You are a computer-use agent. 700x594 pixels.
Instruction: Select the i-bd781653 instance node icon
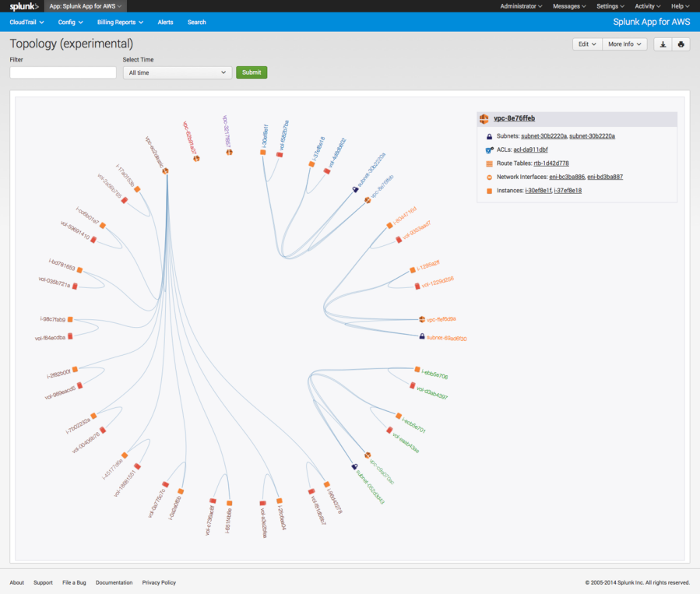[x=79, y=271]
